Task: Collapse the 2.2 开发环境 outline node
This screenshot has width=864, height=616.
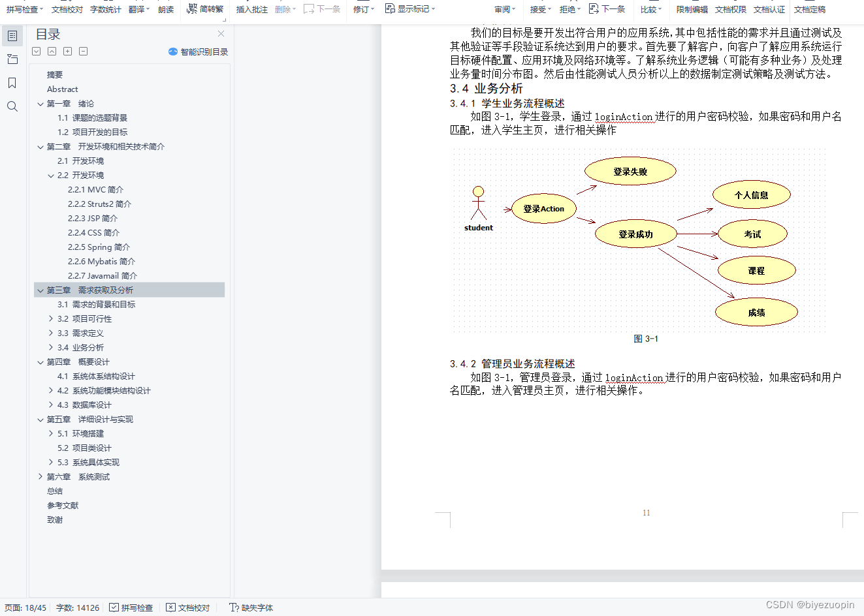Action: (51, 176)
